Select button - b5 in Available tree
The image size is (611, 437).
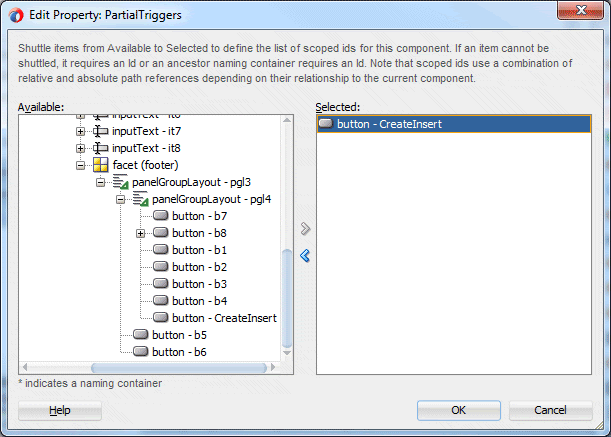pos(179,335)
